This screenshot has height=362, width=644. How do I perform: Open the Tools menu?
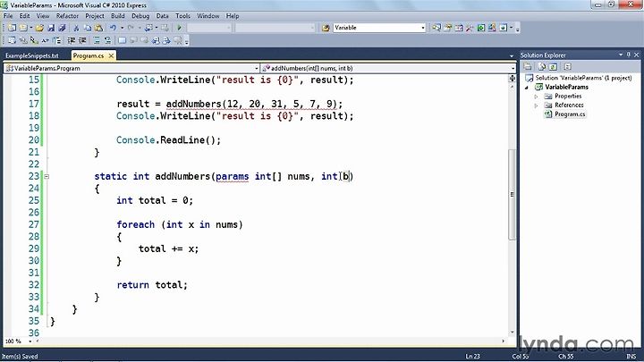click(182, 16)
